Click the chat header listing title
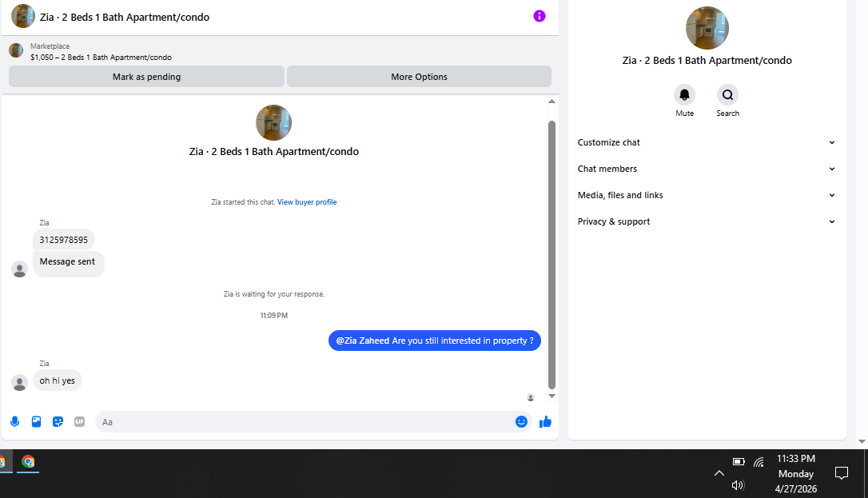The image size is (868, 498). (x=125, y=17)
